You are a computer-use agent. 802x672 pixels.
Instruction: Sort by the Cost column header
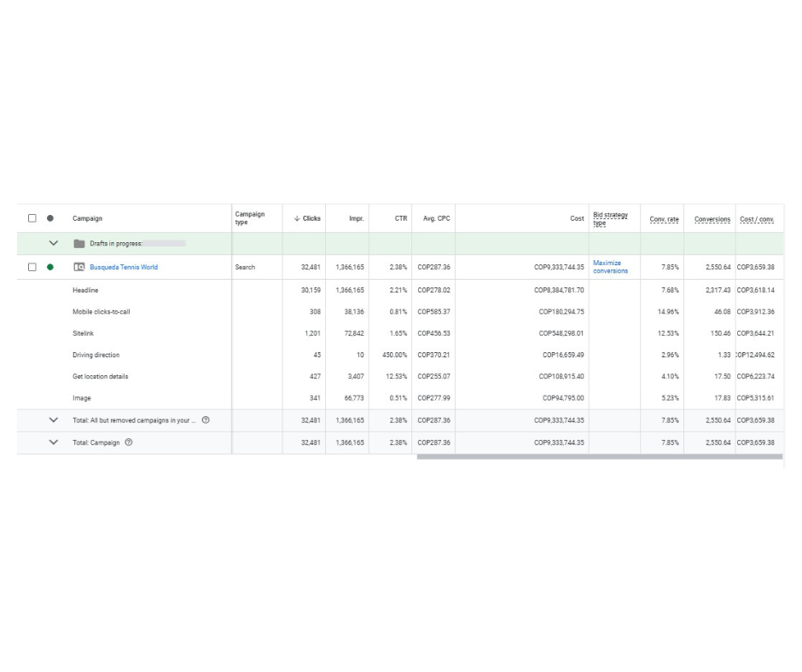(x=577, y=218)
